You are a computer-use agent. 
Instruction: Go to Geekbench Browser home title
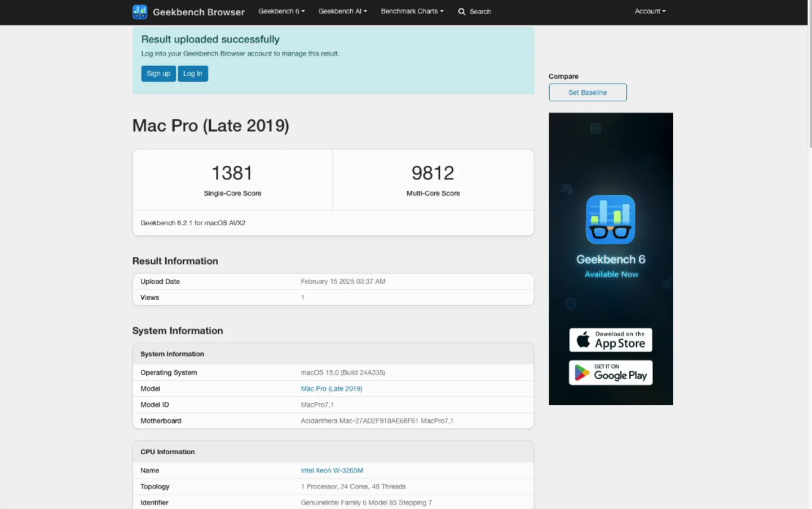pos(198,12)
